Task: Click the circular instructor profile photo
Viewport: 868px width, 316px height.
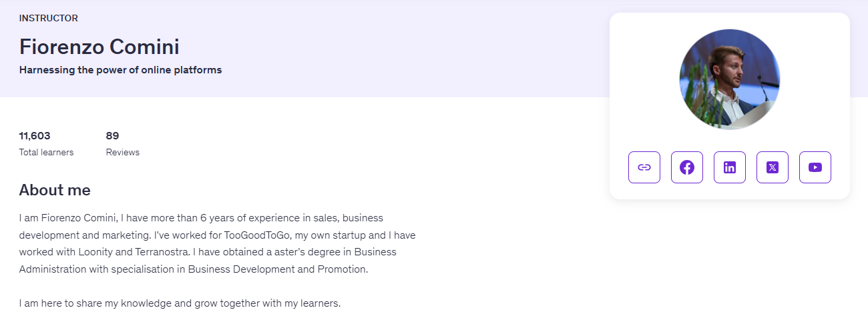Action: coord(730,79)
